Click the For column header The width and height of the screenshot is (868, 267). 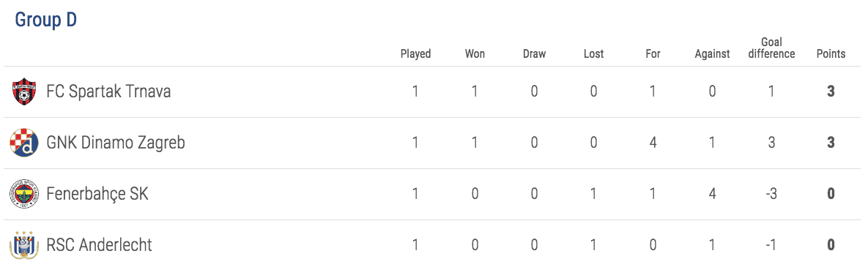pos(653,54)
